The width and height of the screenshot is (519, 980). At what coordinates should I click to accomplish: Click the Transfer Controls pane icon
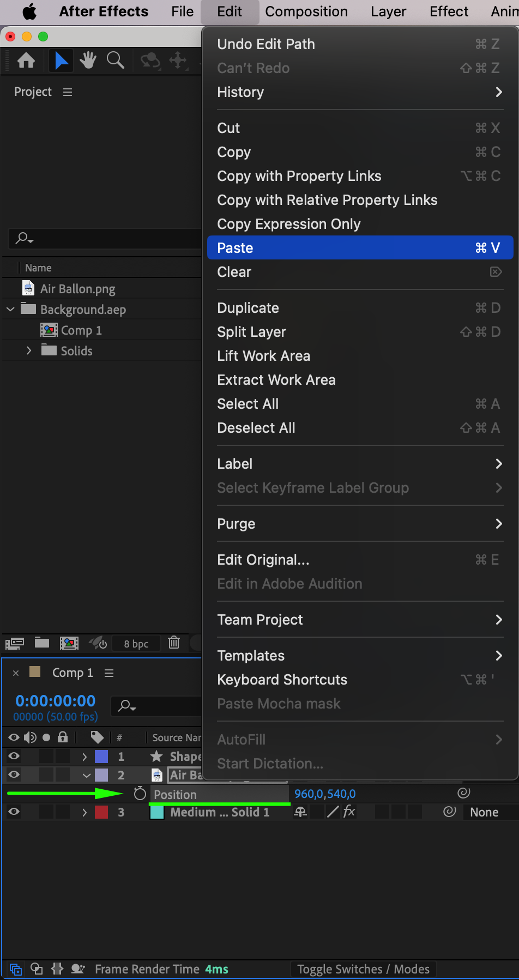pyautogui.click(x=37, y=969)
